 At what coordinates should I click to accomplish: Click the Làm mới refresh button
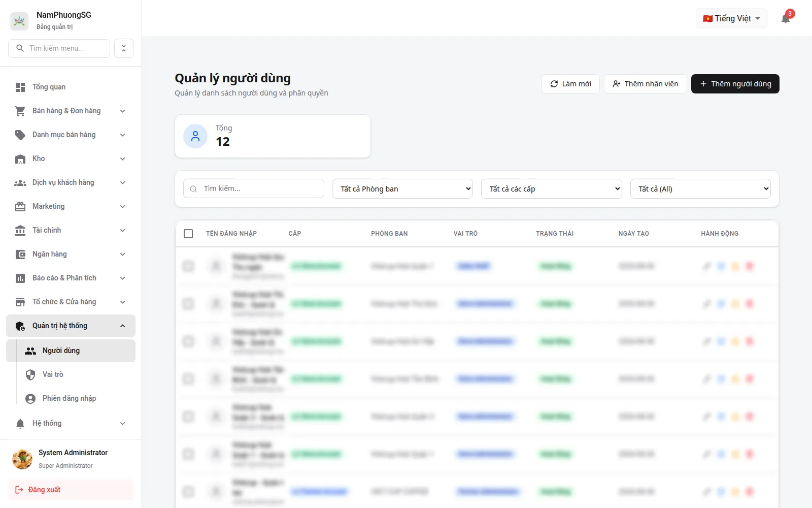point(571,84)
